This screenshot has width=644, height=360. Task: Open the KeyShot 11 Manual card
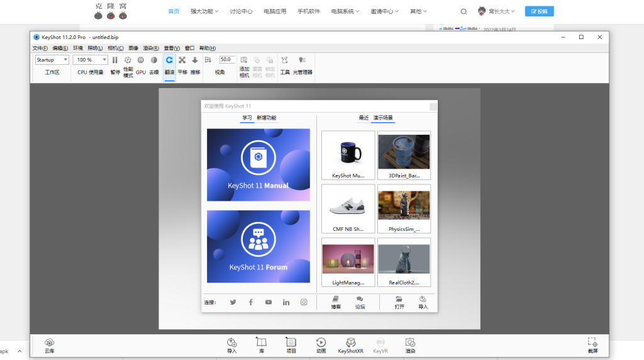coord(258,165)
